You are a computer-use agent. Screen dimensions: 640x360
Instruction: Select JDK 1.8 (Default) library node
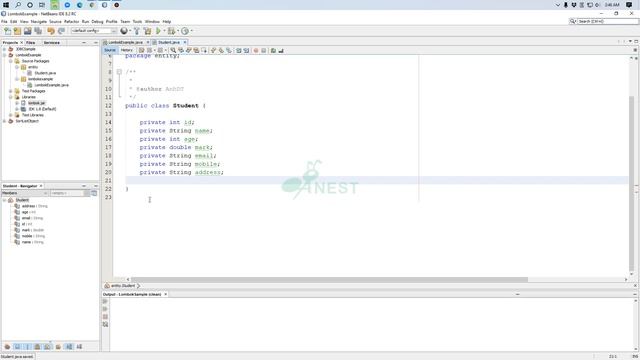[42, 109]
